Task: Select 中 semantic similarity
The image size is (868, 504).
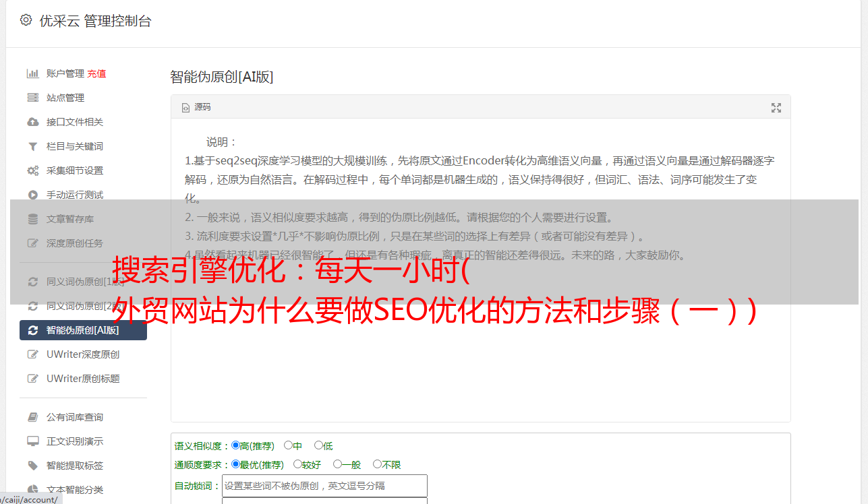Action: point(288,445)
